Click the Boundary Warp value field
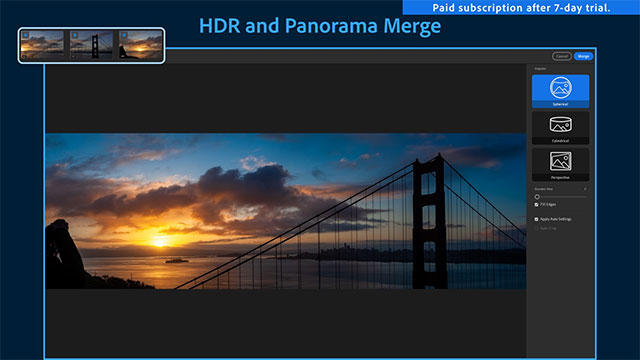640x360 pixels. tap(585, 189)
